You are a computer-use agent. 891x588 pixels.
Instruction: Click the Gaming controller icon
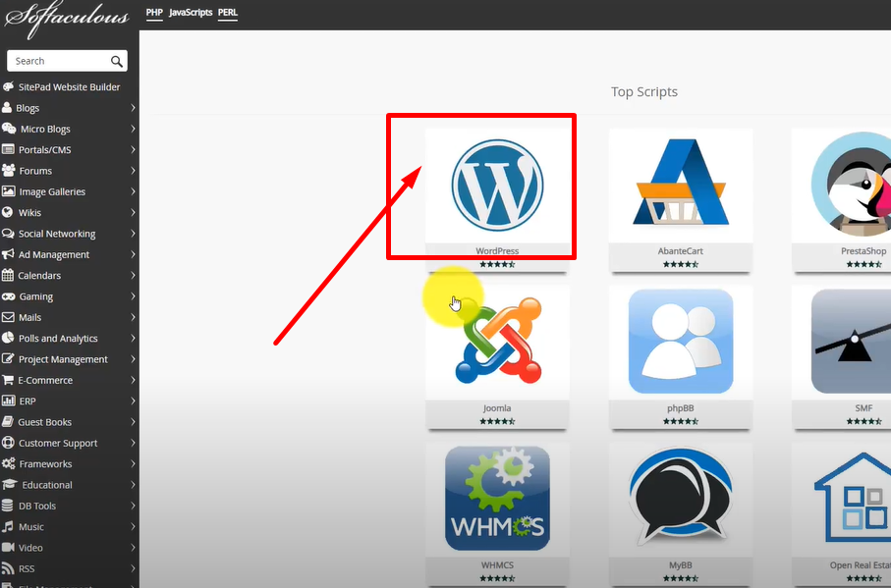tap(9, 296)
